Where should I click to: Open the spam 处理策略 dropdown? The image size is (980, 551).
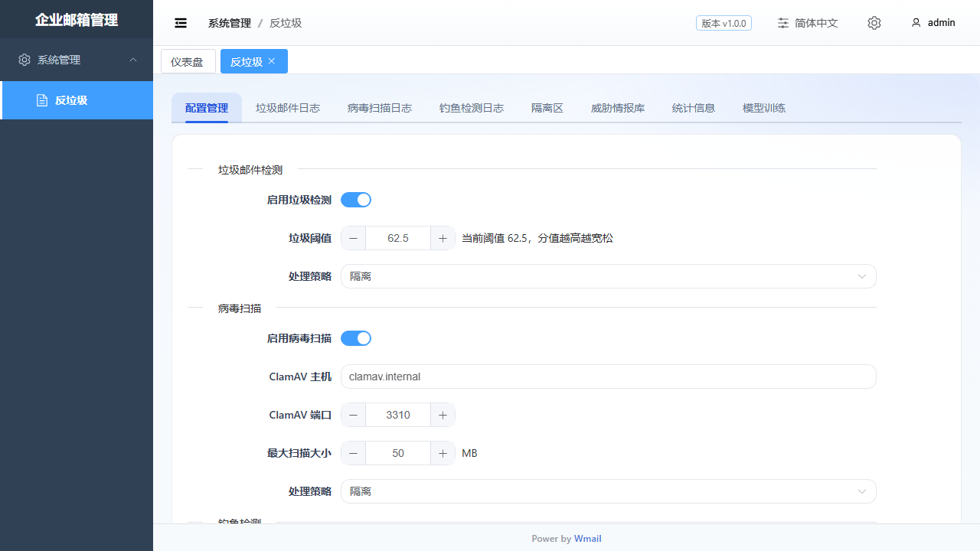coord(609,276)
